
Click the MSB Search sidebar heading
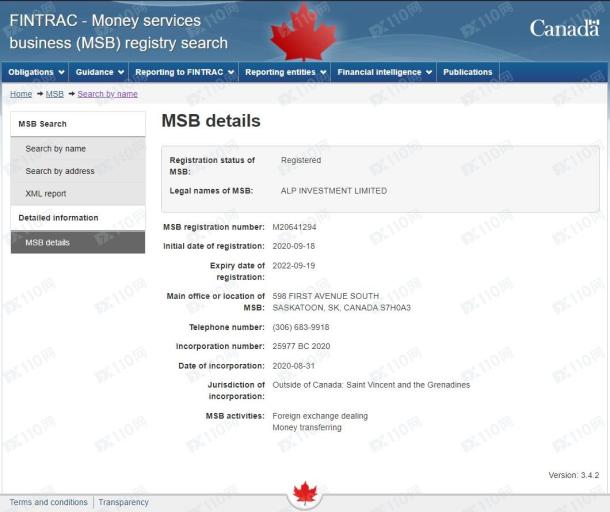[x=42, y=124]
